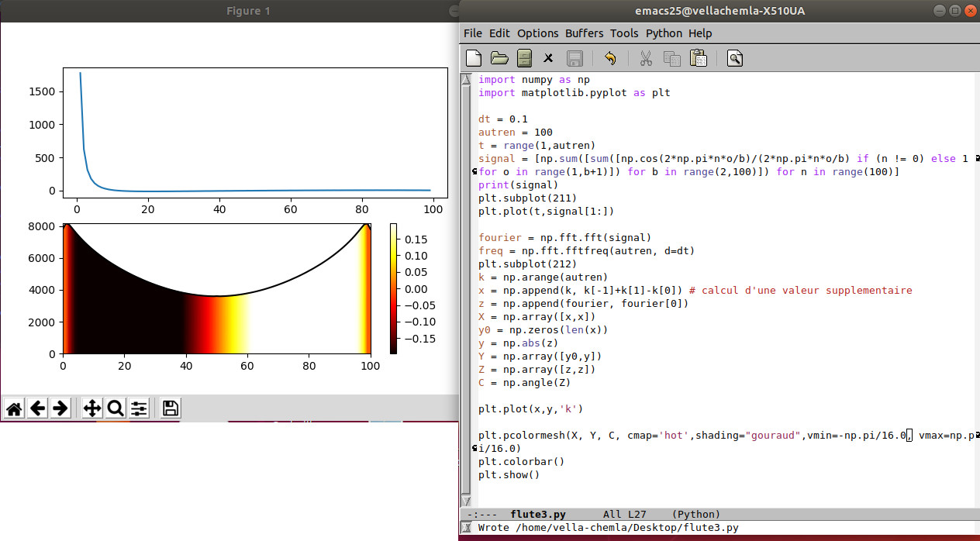Undo the last change in Emacs
The image size is (980, 541).
pyautogui.click(x=610, y=58)
